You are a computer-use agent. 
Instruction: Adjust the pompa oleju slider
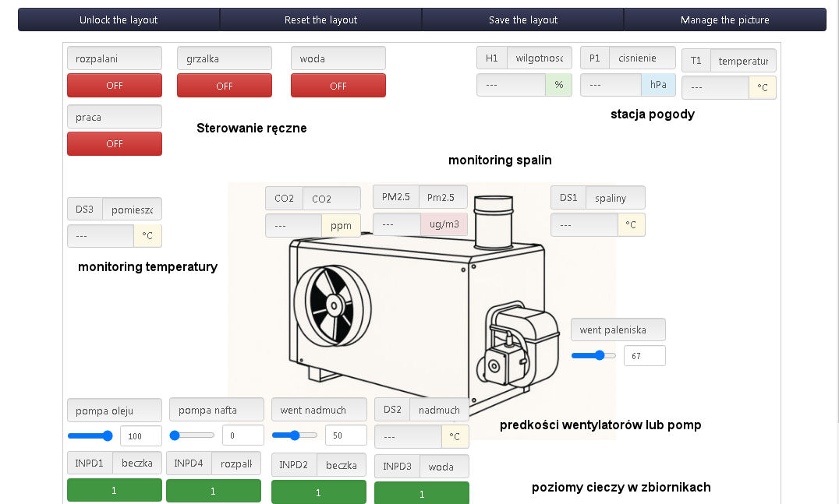(108, 435)
